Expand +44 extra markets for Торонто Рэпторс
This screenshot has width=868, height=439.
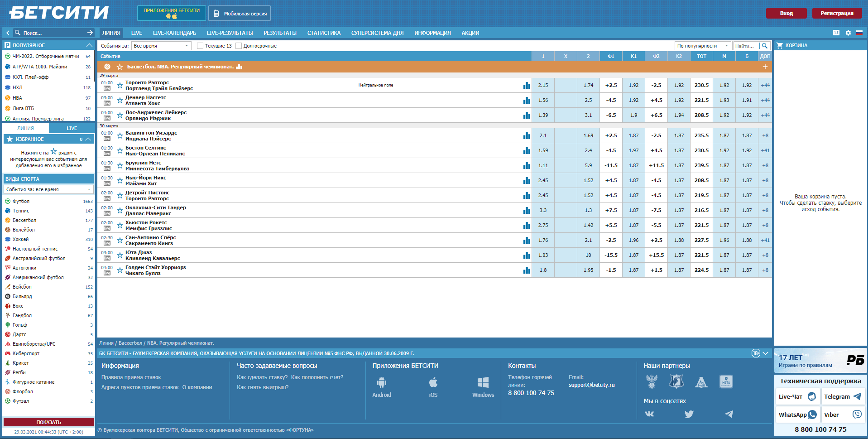click(765, 85)
